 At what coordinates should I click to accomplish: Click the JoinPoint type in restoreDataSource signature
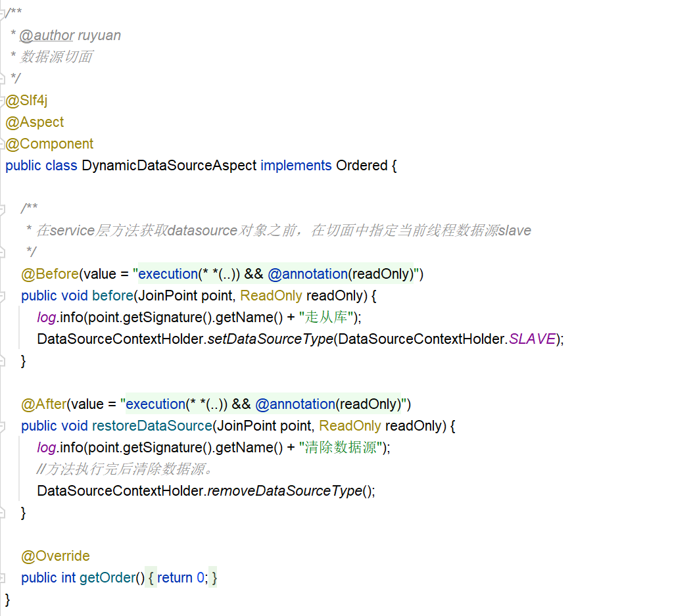tap(247, 425)
